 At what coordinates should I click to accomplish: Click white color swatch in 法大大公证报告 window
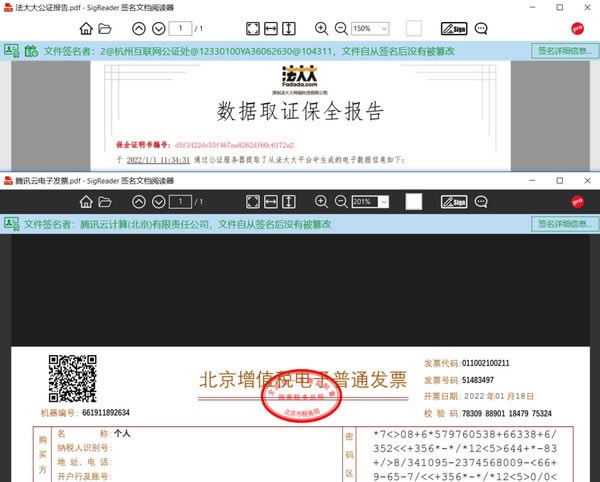tap(414, 29)
